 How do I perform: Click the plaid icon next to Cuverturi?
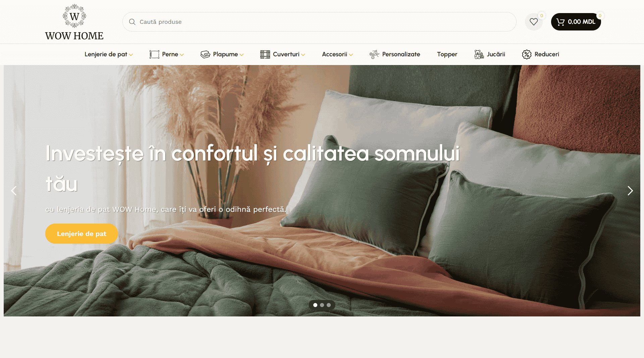265,54
